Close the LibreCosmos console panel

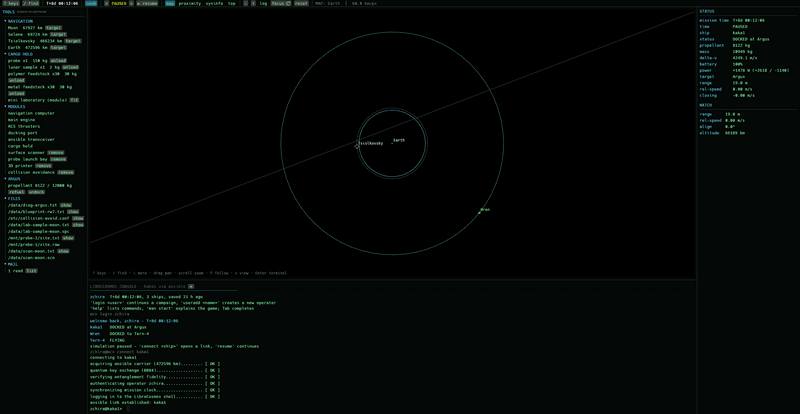(191, 286)
